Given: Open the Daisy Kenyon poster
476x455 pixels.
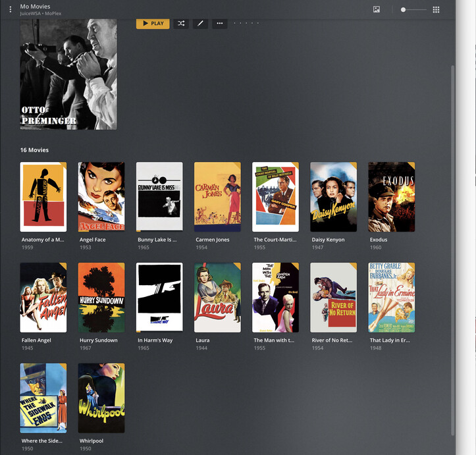Looking at the screenshot, I should 333,197.
